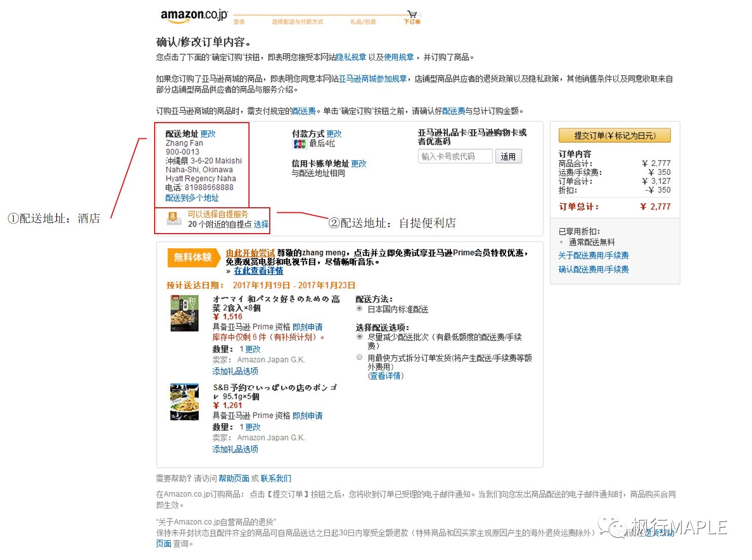
Task: Click the JCB credit card icon
Action: pos(301,144)
